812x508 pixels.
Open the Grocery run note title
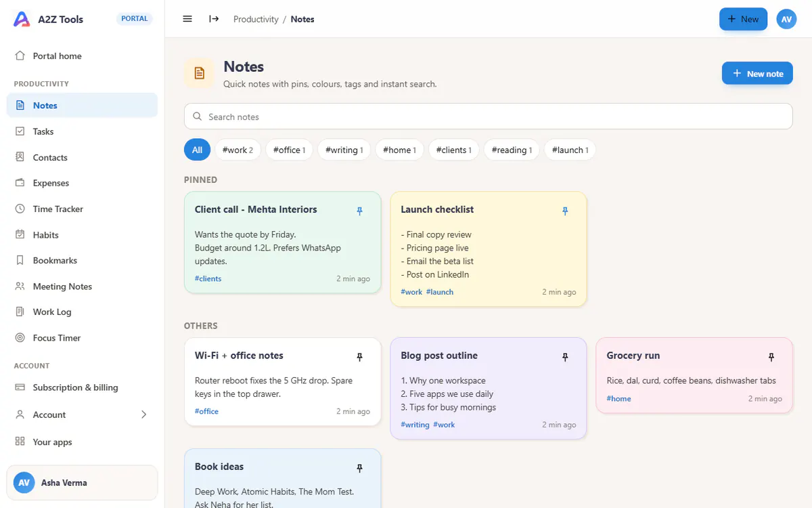pyautogui.click(x=633, y=356)
